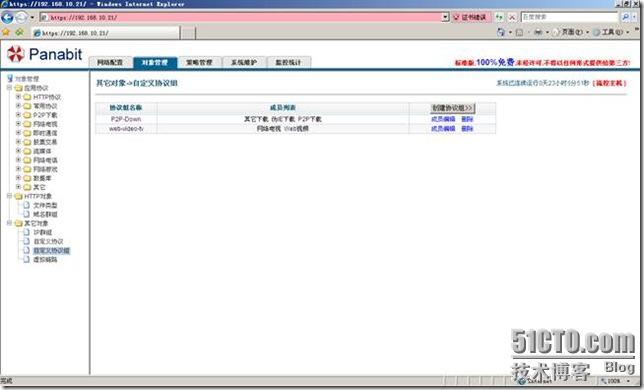Click the search magnifier icon
This screenshot has width=644, height=390.
click(x=625, y=17)
